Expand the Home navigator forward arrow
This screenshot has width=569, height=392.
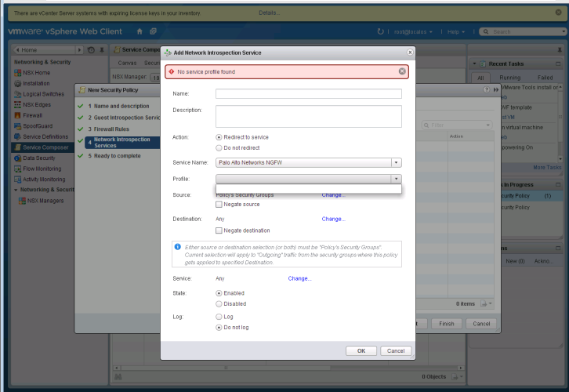[x=79, y=50]
